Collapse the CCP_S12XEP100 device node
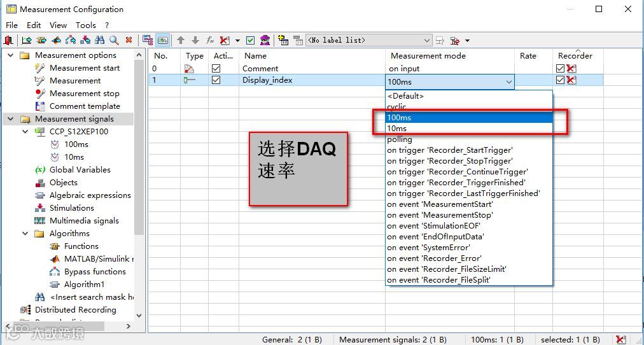Screen dimensions: 644x345 (25, 131)
